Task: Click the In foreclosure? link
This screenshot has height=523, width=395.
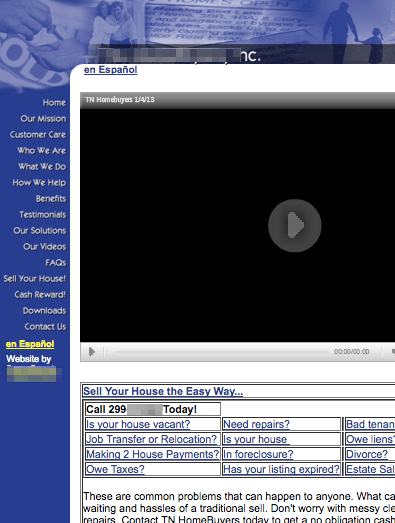Action: 258,454
